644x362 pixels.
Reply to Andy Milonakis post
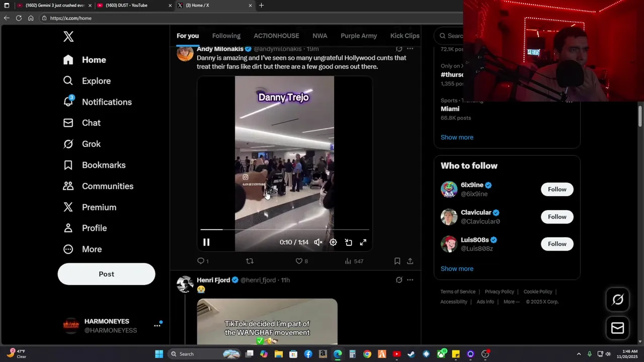pyautogui.click(x=203, y=261)
